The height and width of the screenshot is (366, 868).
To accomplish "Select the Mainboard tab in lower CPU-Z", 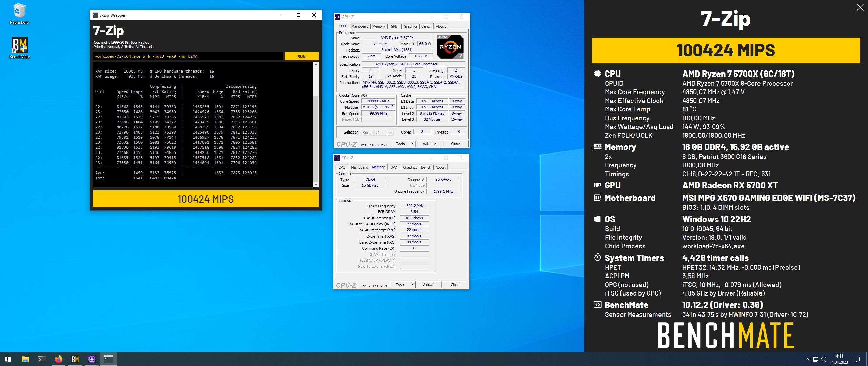I will tap(359, 167).
